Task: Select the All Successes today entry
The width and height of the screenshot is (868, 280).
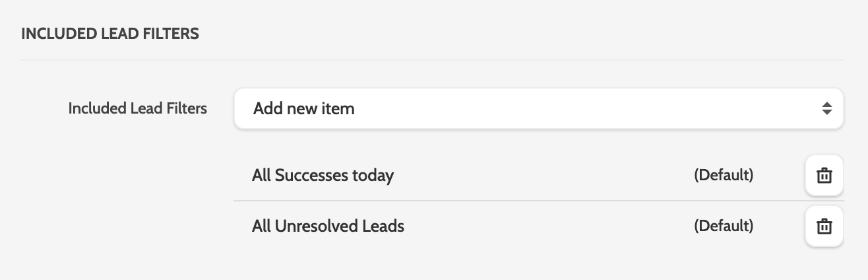Action: tap(323, 176)
